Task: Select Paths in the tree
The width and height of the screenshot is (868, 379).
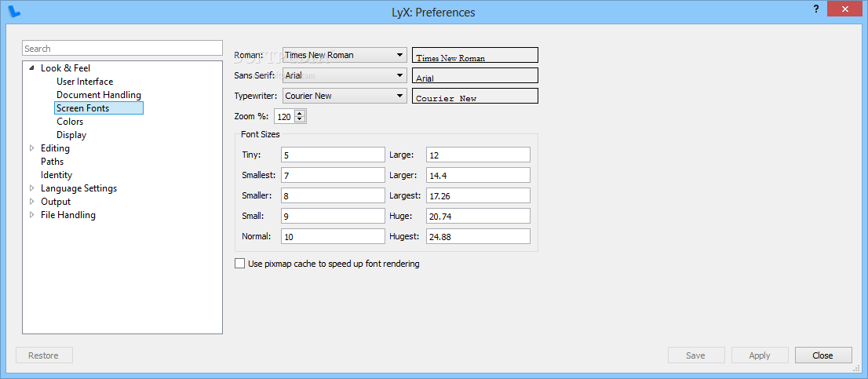Action: tap(52, 162)
